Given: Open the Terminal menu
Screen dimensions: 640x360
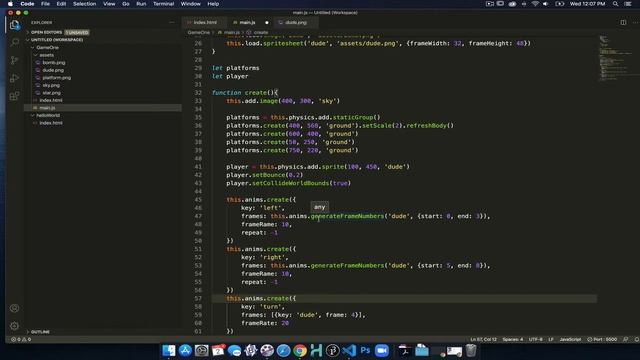Looking at the screenshot, I should (x=163, y=4).
